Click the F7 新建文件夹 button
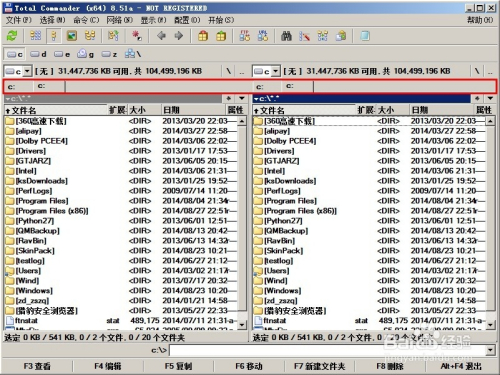The image size is (500, 375). coord(320,366)
